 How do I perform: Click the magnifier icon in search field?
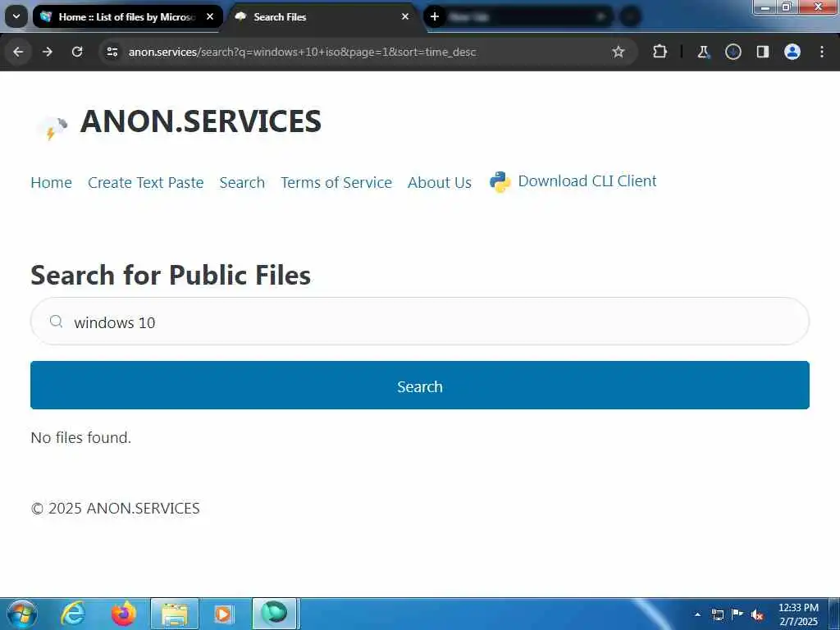tap(56, 322)
